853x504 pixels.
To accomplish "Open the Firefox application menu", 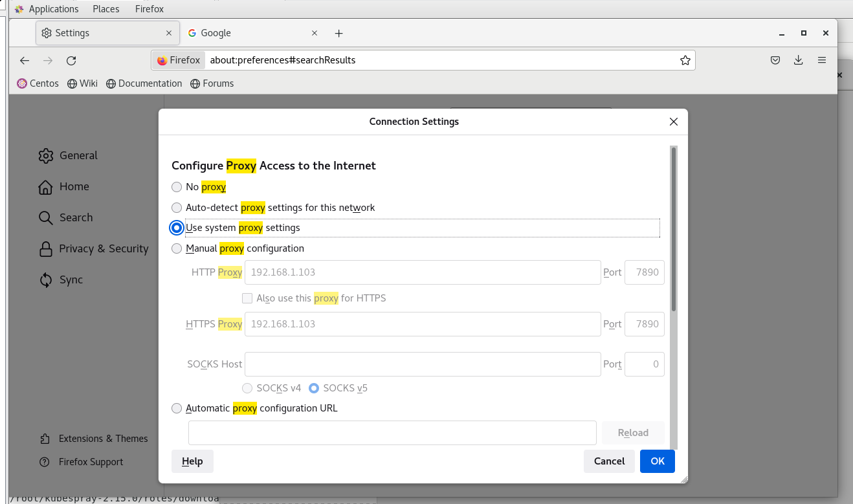I will coord(822,60).
